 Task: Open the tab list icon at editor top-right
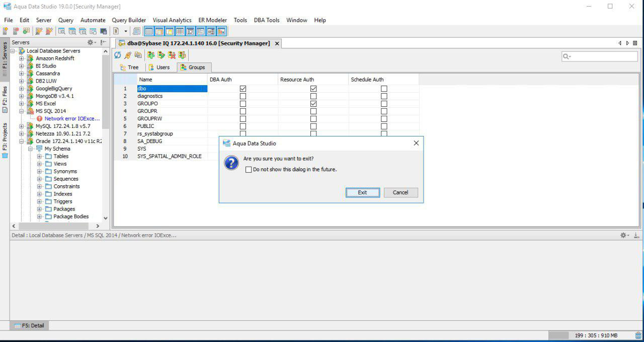635,43
